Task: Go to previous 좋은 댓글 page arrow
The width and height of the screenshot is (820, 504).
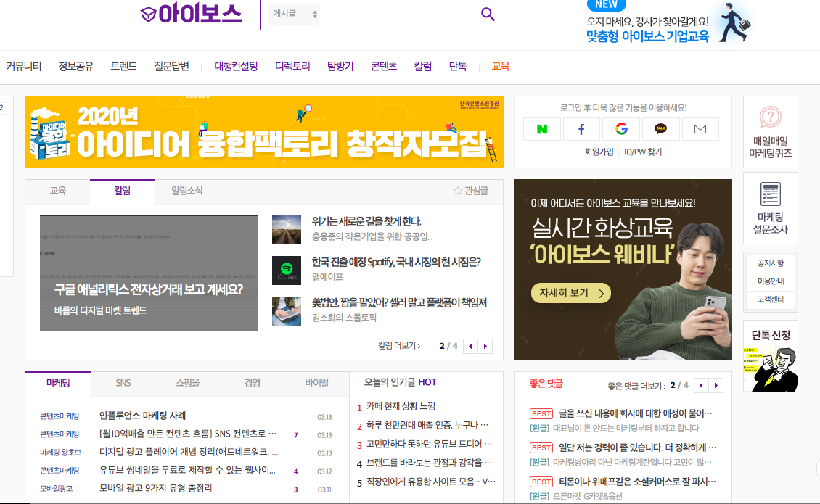Action: point(701,385)
